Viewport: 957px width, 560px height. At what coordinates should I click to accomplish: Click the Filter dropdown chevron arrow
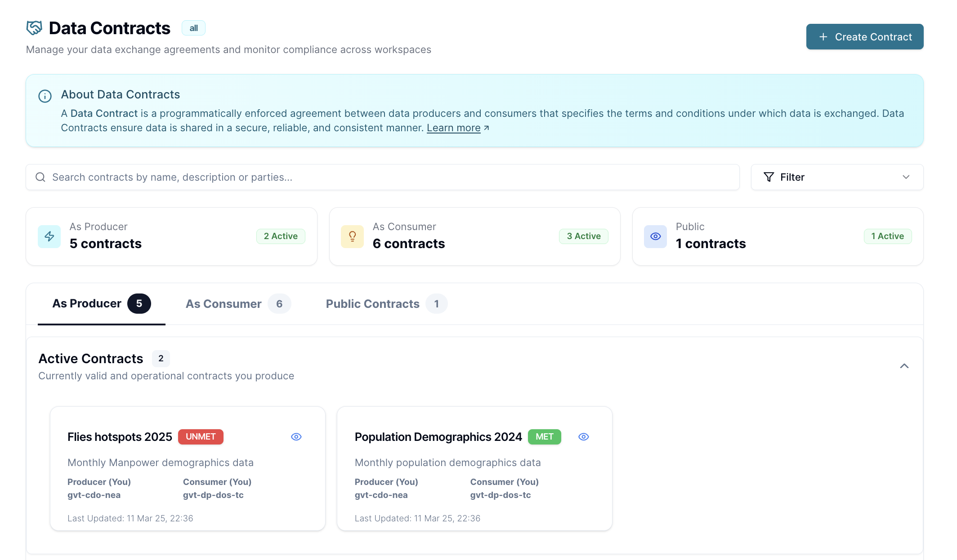[906, 177]
